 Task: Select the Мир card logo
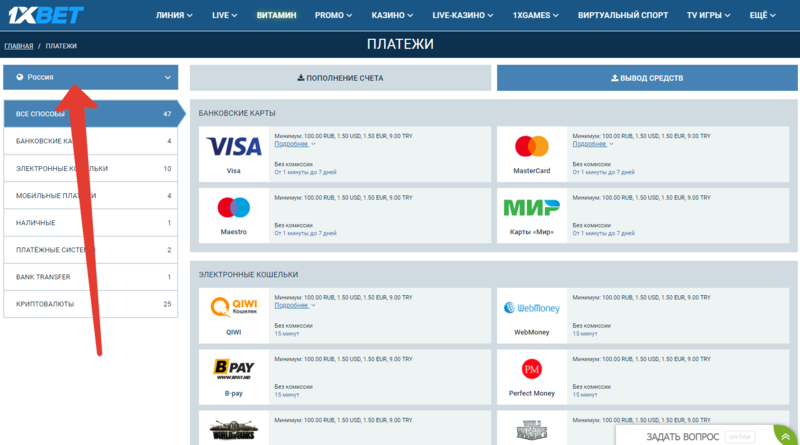pyautogui.click(x=532, y=208)
